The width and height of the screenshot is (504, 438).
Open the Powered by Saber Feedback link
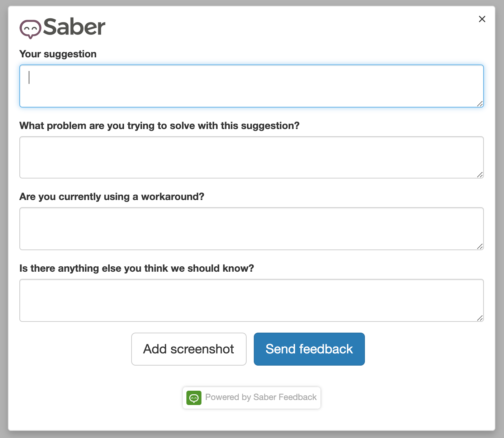click(x=260, y=397)
